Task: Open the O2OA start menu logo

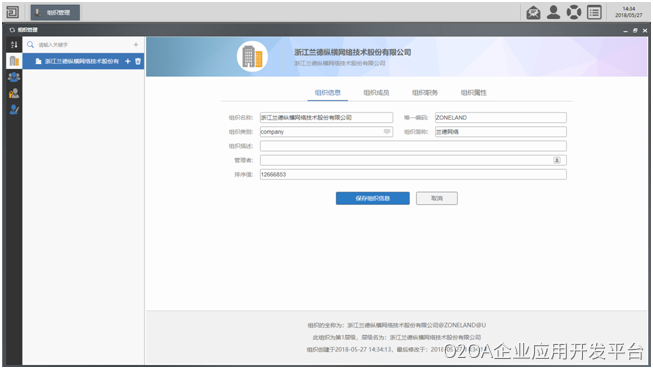Action: tap(12, 12)
